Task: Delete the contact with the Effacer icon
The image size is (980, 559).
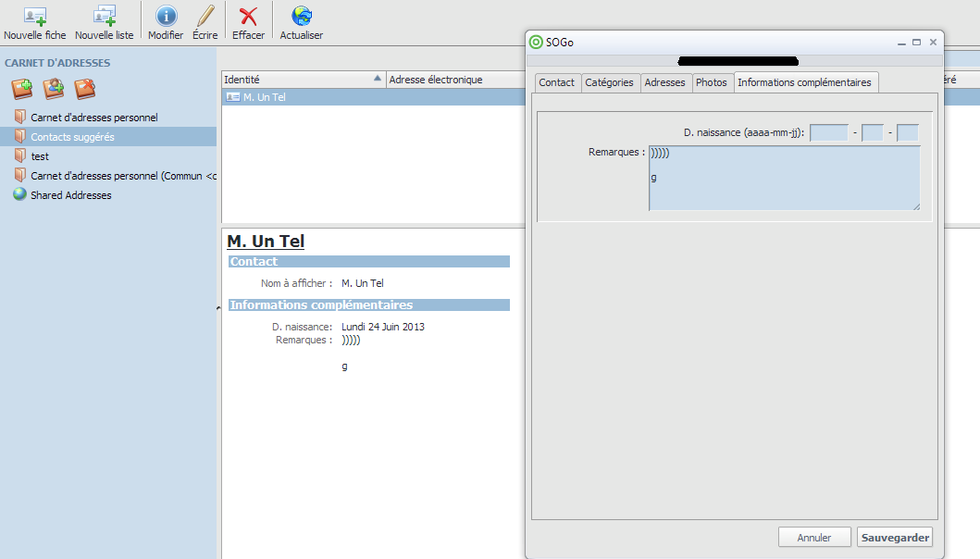Action: pos(248,17)
